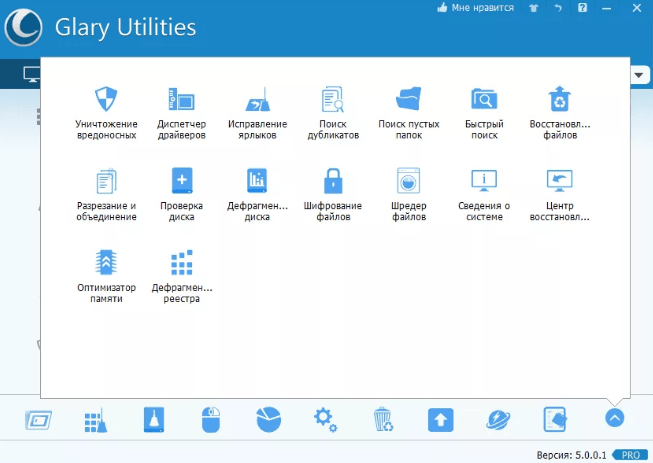
Task: Open Дефрагмен... реестра tool
Action: click(x=182, y=276)
